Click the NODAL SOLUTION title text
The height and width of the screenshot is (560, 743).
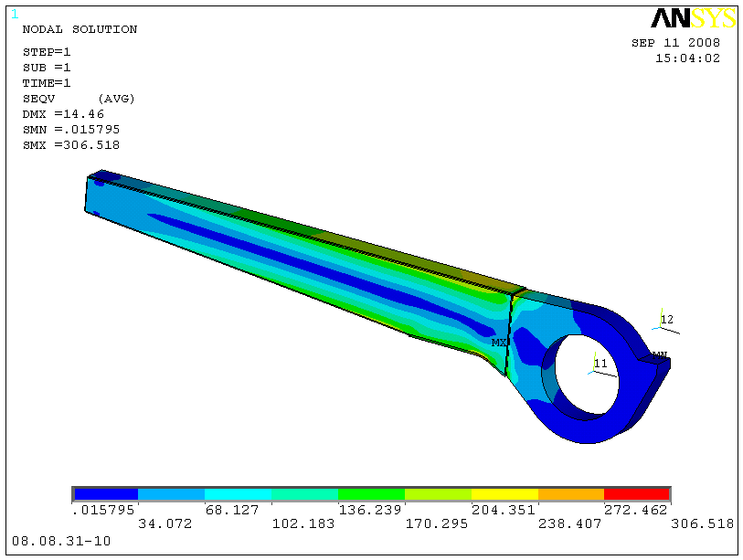80,29
